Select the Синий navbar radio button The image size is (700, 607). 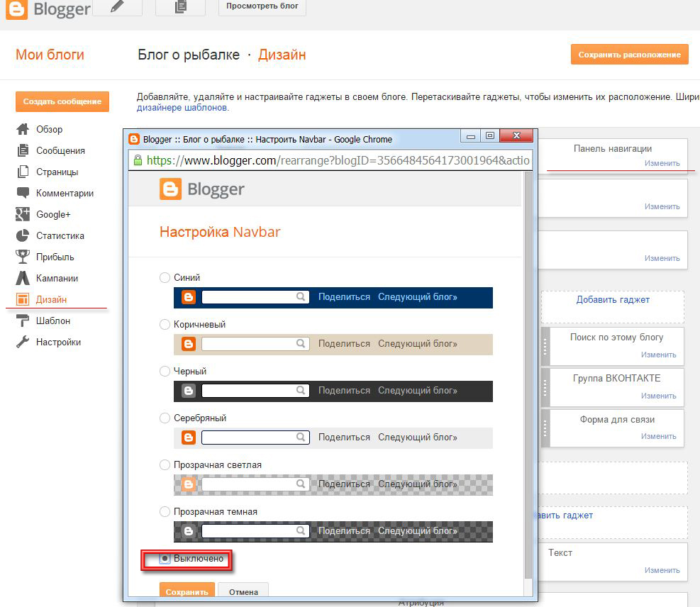point(165,277)
